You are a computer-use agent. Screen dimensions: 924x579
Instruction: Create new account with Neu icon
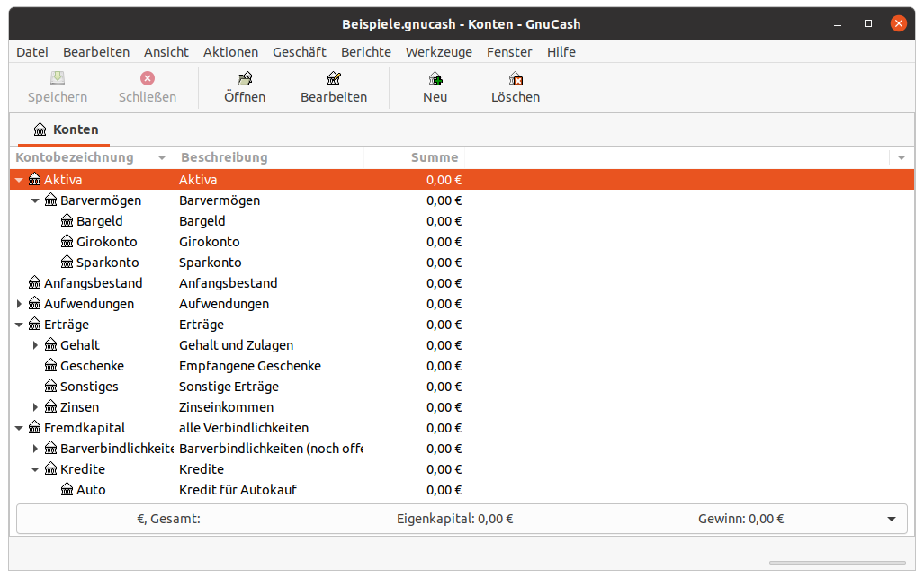pyautogui.click(x=435, y=79)
